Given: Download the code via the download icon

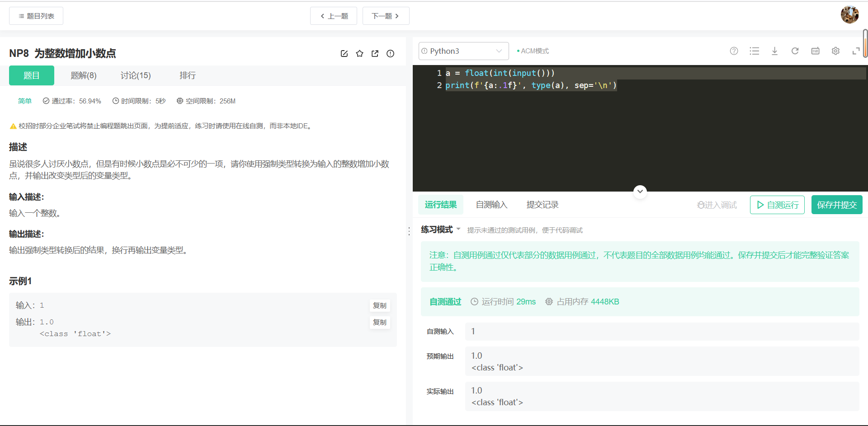Looking at the screenshot, I should click(x=775, y=51).
